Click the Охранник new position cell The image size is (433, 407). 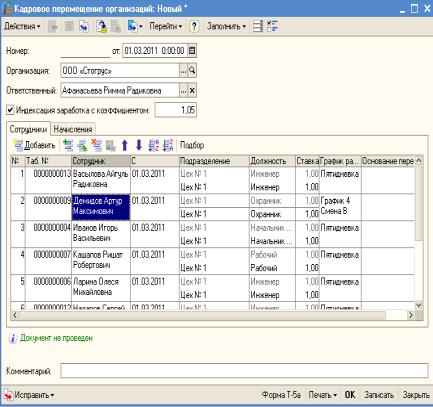(x=272, y=214)
